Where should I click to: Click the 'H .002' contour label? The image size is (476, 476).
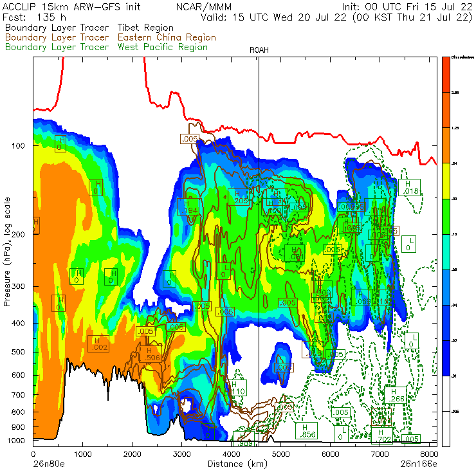pos(98,343)
